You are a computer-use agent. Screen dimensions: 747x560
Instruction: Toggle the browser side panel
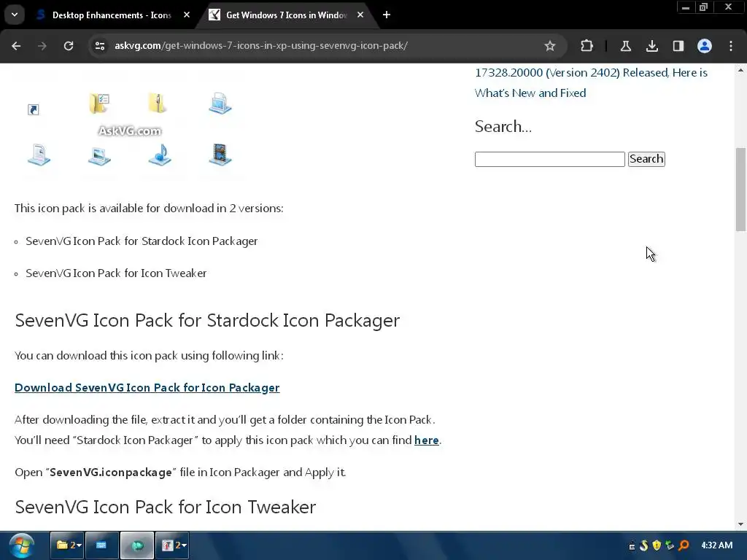pyautogui.click(x=678, y=46)
